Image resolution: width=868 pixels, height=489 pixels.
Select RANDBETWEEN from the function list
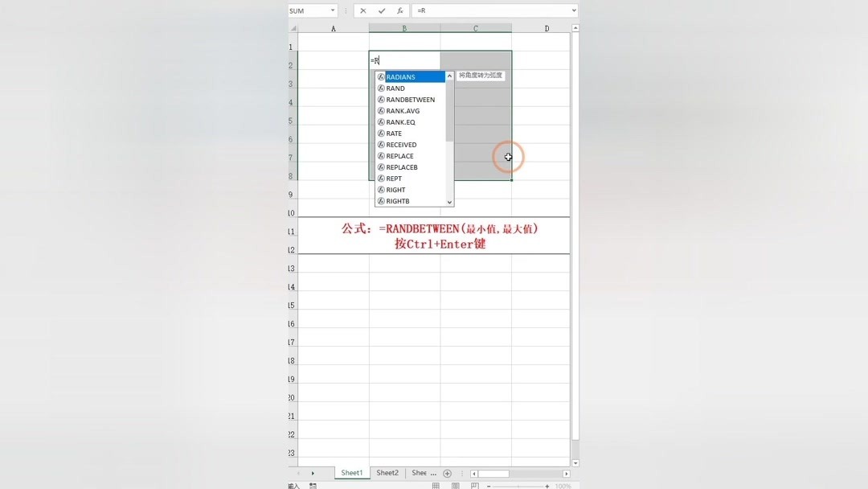pos(411,99)
